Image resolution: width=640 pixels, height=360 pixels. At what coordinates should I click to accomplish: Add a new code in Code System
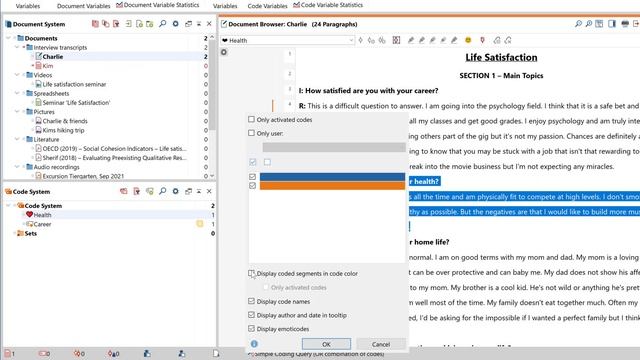coord(150,191)
